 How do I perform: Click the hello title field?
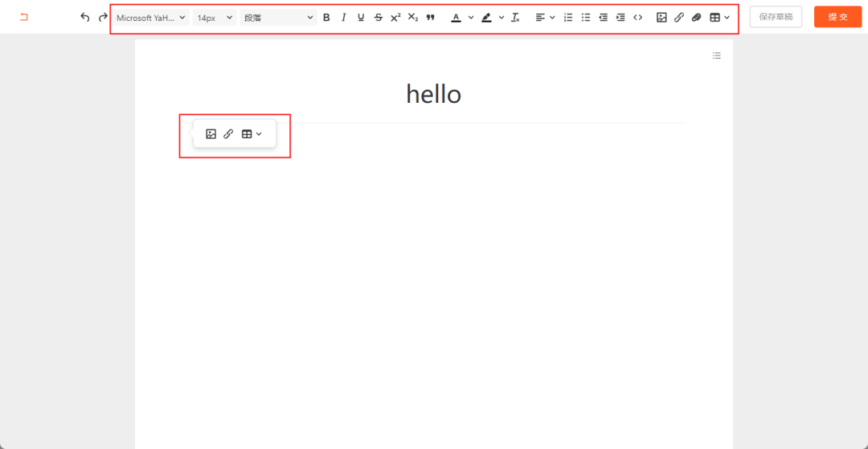pyautogui.click(x=433, y=95)
